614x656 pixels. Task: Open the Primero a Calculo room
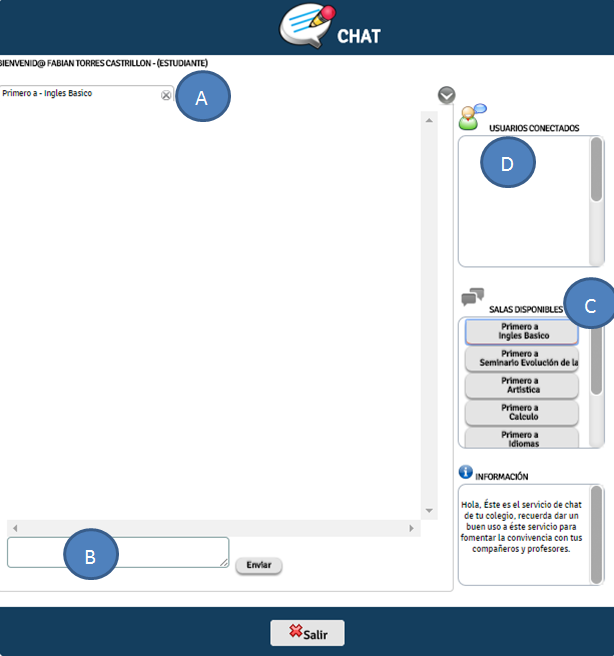point(522,412)
